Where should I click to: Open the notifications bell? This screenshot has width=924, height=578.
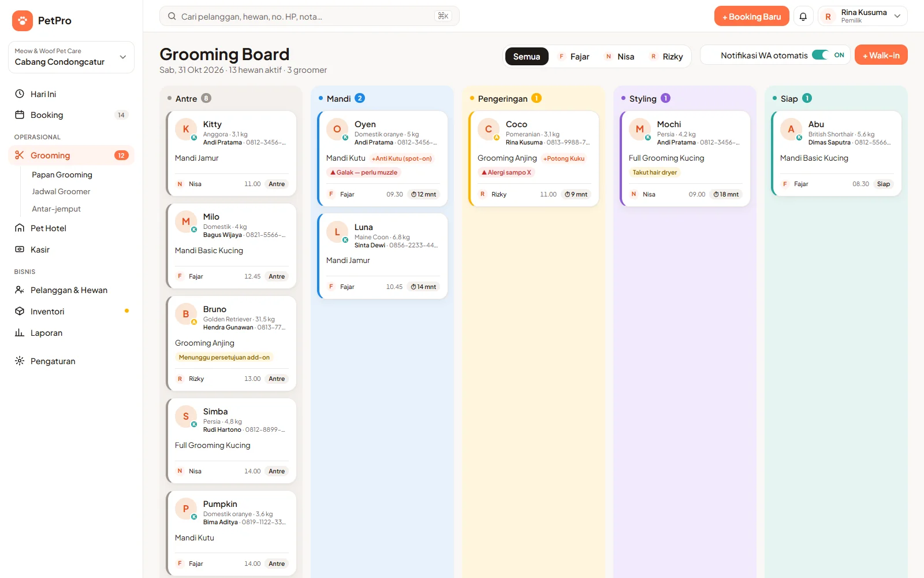[803, 16]
